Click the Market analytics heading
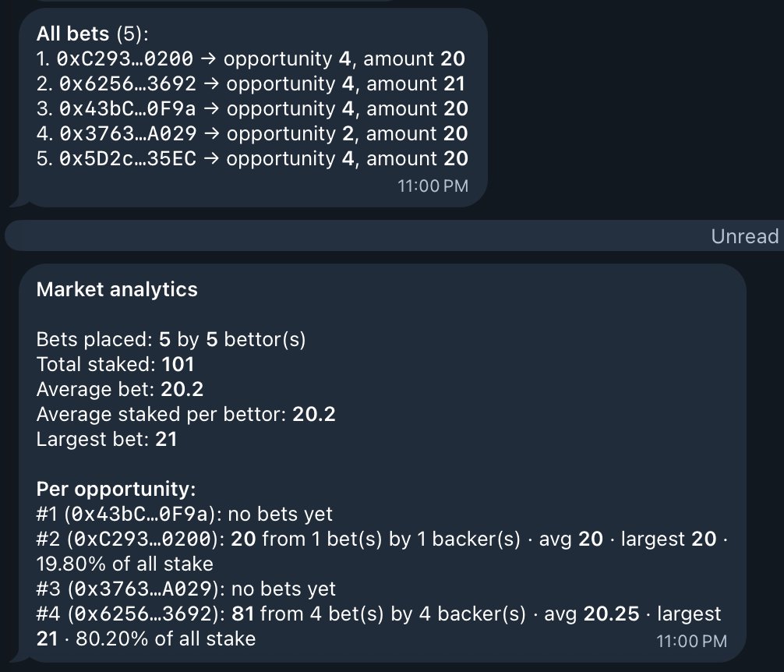Image resolution: width=784 pixels, height=672 pixels. click(x=117, y=289)
